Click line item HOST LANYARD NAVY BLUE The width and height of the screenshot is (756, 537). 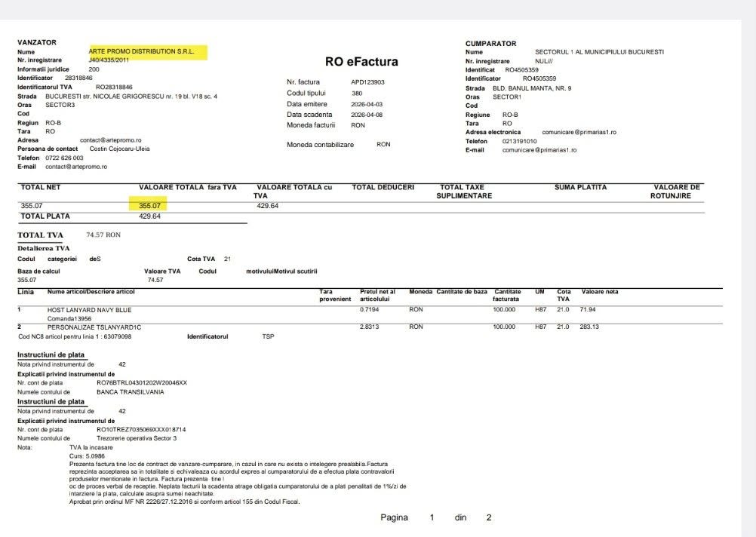(89, 310)
